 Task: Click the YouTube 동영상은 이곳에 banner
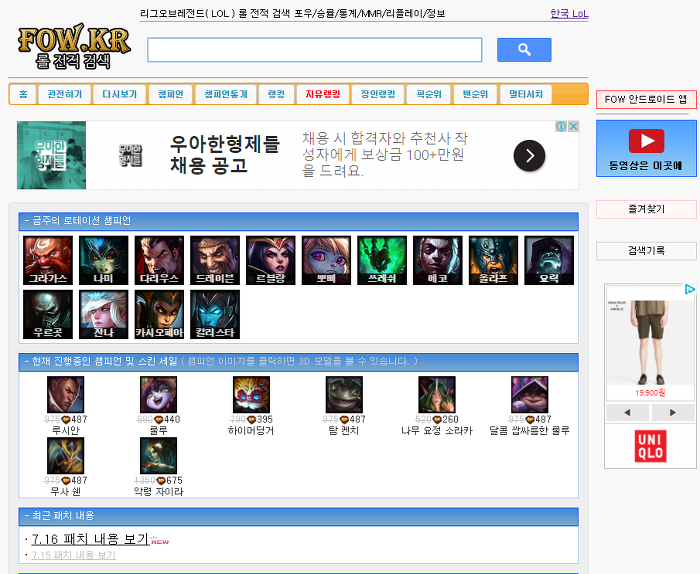pos(646,148)
